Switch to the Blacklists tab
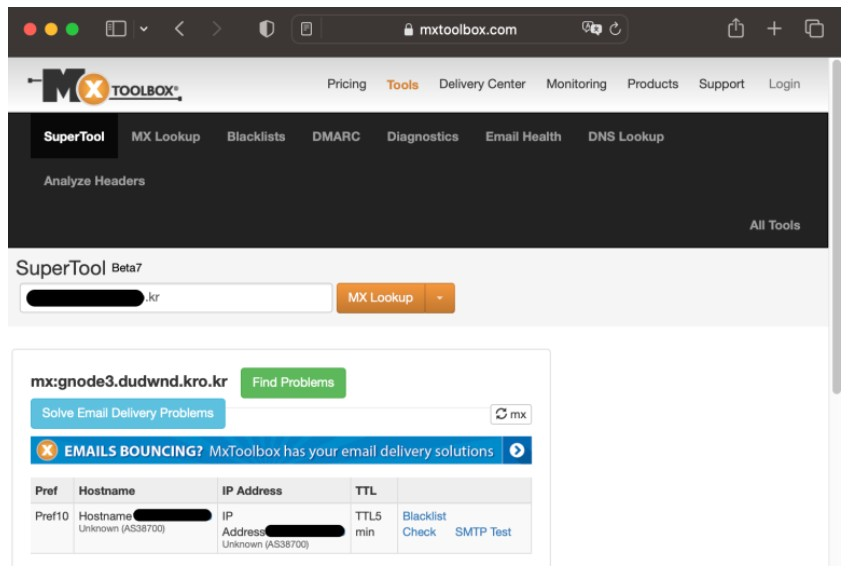The width and height of the screenshot is (851, 570). click(x=256, y=137)
